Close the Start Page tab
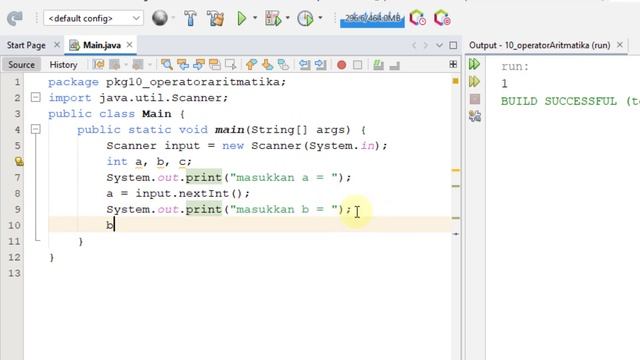 pos(57,45)
